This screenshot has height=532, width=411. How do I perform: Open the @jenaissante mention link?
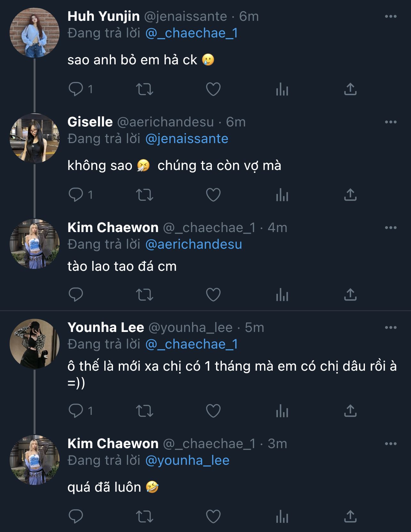[187, 139]
